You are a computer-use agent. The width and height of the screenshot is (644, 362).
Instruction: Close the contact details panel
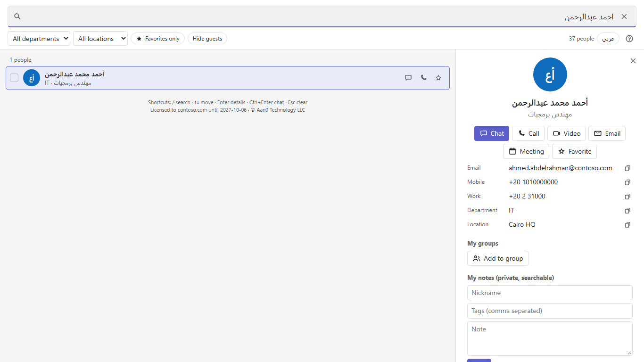tap(633, 61)
